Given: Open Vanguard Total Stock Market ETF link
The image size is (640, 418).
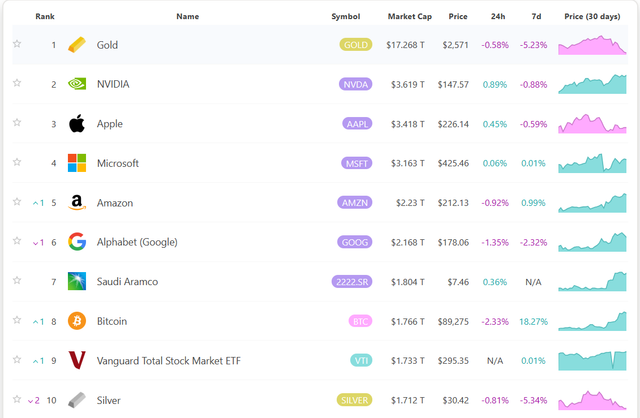Looking at the screenshot, I should (169, 361).
